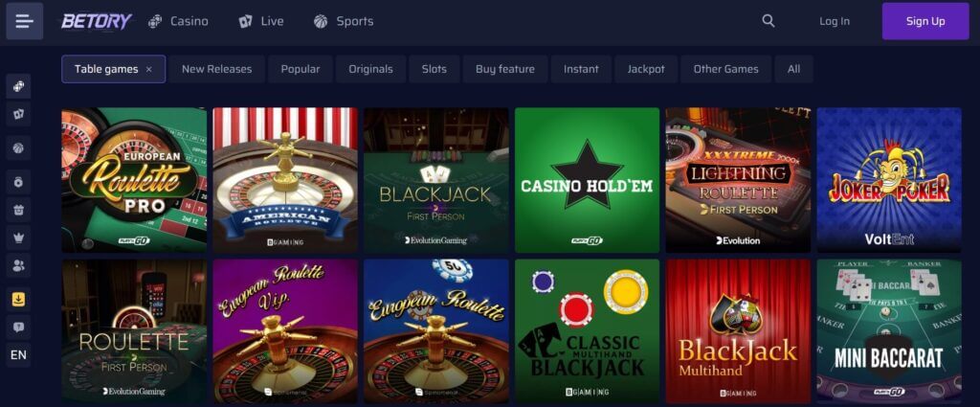Open the Mini Baccarat game thumbnail
The height and width of the screenshot is (407, 980).
click(x=889, y=331)
